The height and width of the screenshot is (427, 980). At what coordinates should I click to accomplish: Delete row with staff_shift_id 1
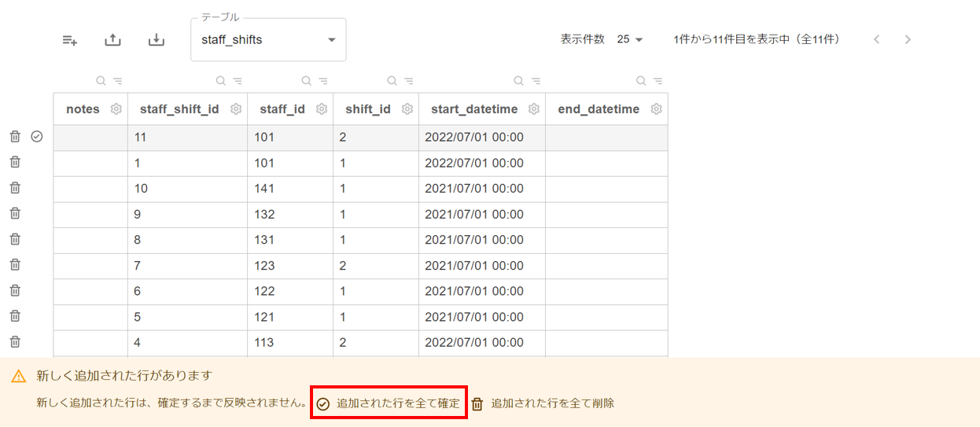(15, 162)
